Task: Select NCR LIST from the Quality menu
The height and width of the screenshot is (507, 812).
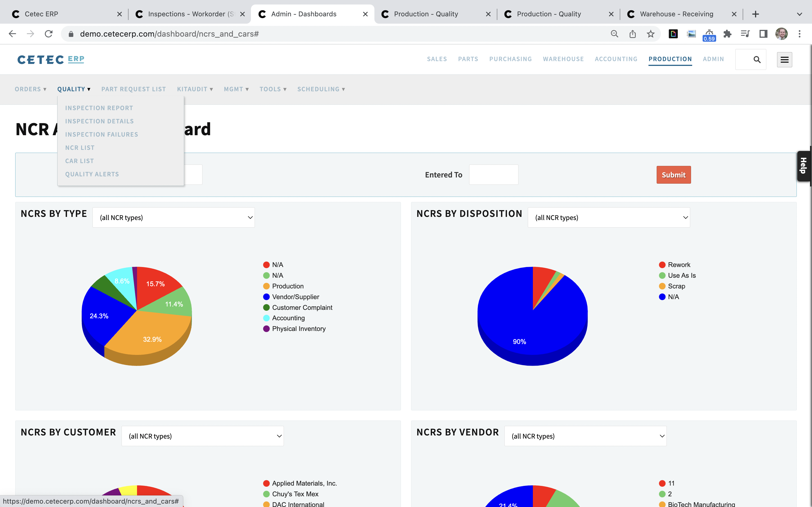Action: point(80,148)
